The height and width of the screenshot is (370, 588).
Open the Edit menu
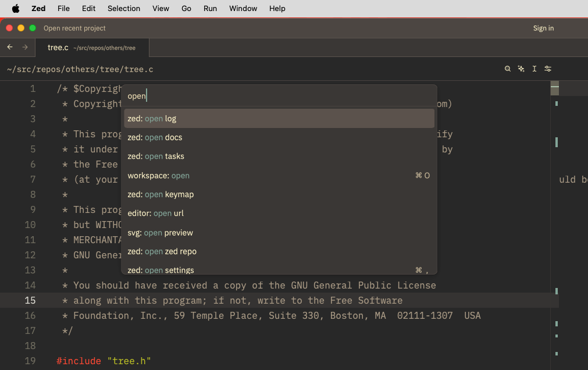point(88,8)
